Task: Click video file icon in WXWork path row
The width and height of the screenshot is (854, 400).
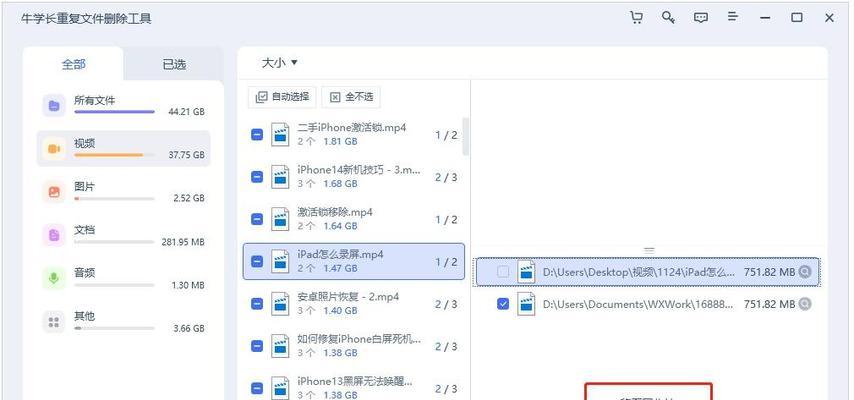Action: [x=526, y=304]
